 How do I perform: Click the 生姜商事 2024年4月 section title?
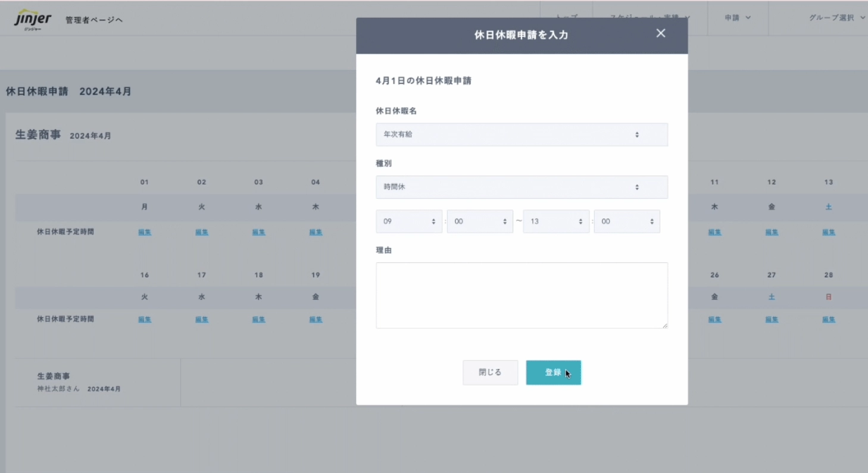coord(63,135)
